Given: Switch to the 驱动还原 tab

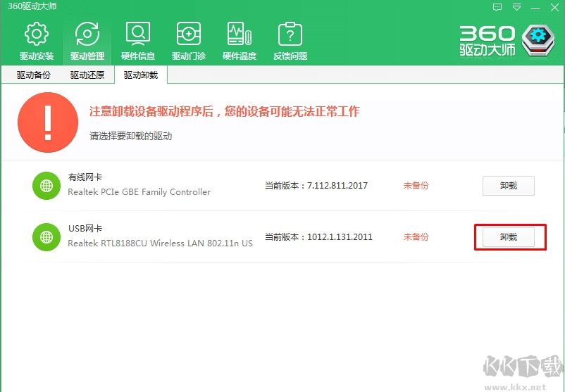Looking at the screenshot, I should [x=87, y=75].
